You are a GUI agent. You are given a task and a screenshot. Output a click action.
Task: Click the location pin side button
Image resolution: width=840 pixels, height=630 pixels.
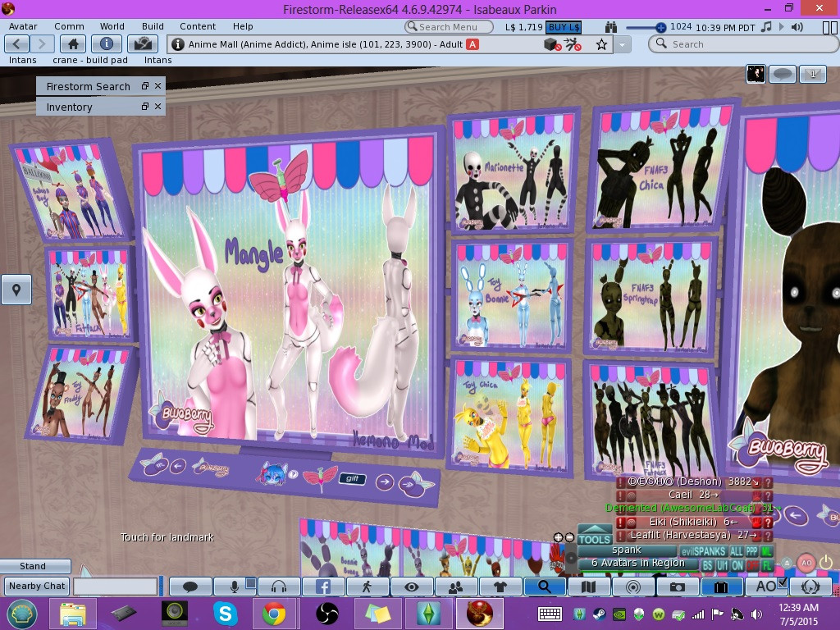[x=16, y=290]
